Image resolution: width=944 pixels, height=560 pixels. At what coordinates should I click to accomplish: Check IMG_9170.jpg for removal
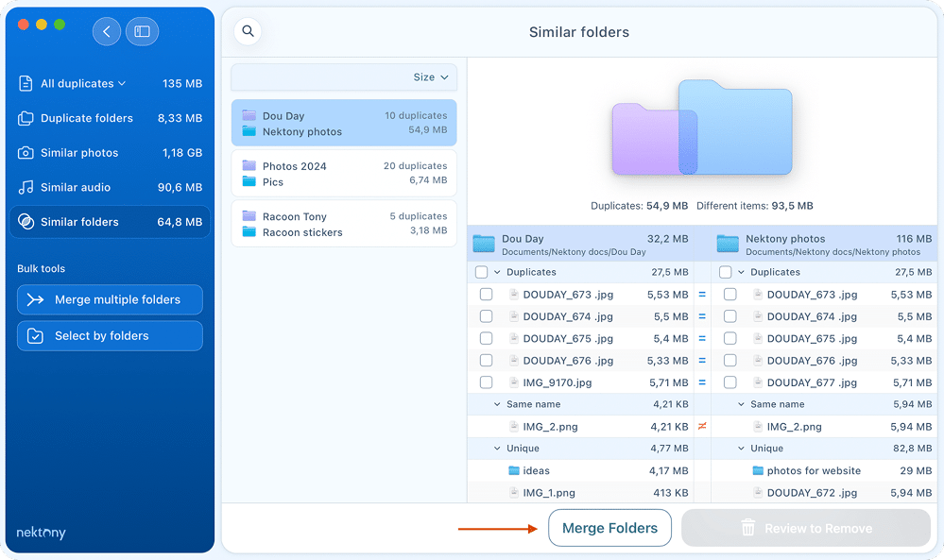(x=487, y=382)
